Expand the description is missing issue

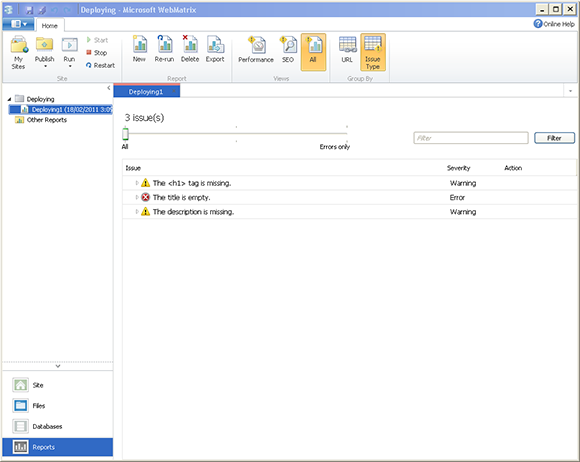pos(137,212)
